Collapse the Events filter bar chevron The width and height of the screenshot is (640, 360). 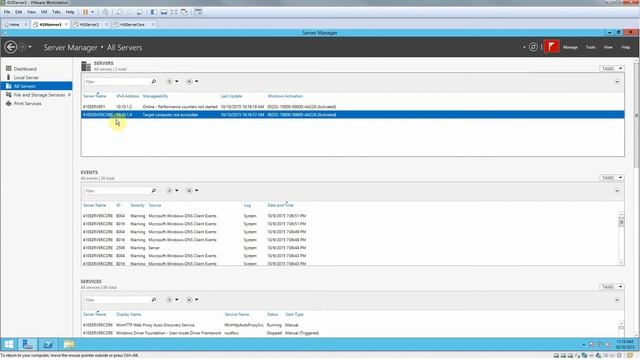click(x=617, y=191)
